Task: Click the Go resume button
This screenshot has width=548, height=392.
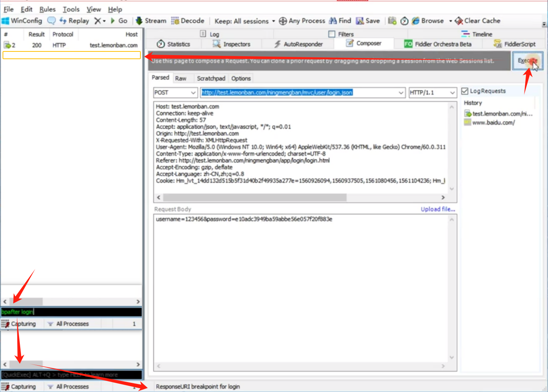Action: click(119, 21)
